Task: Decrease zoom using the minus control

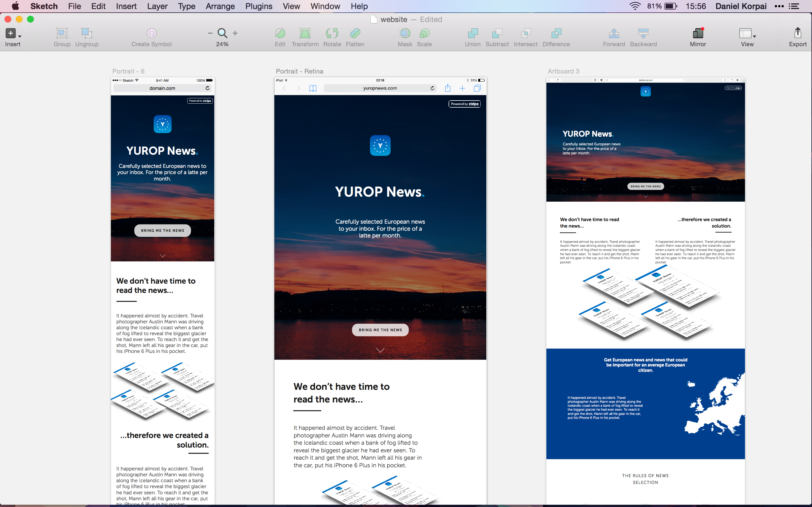Action: (210, 33)
